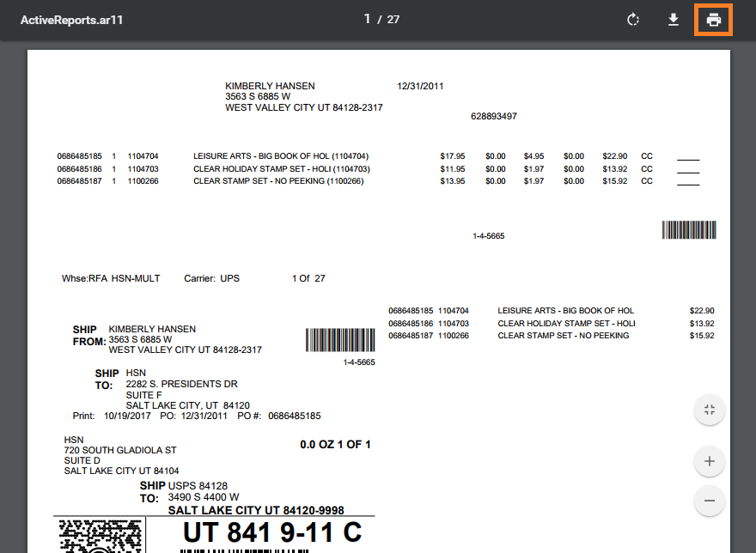Click the SHIP FROM: label

click(x=89, y=336)
